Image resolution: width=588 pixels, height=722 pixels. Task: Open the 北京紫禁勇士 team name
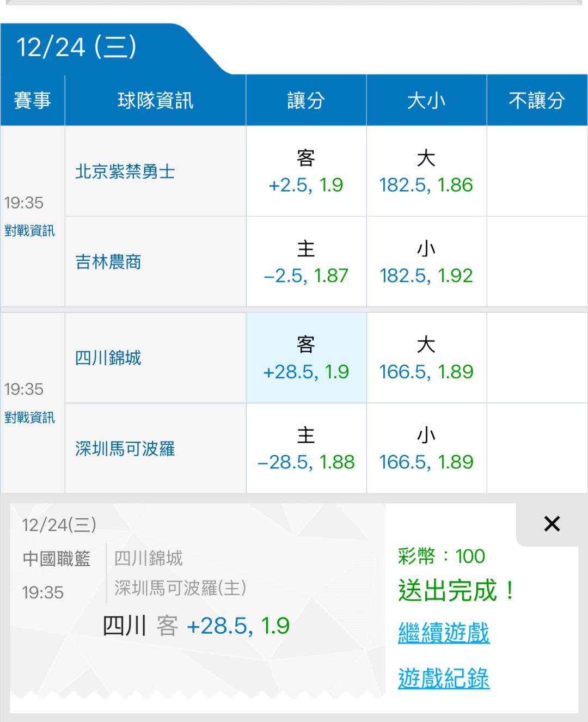pyautogui.click(x=125, y=172)
